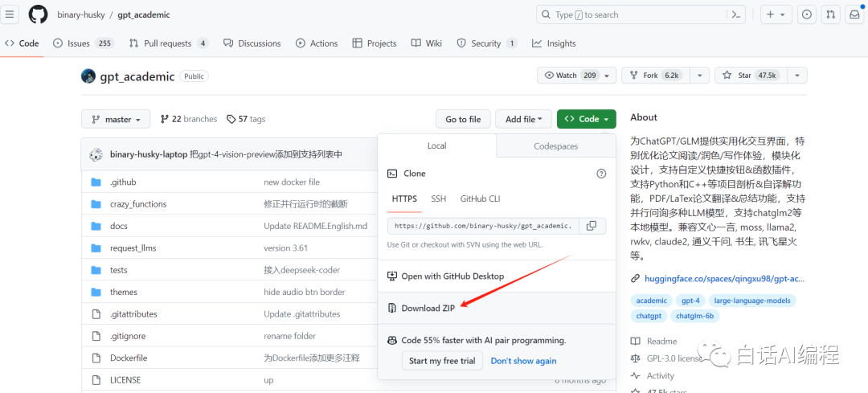Image resolution: width=868 pixels, height=393 pixels.
Task: Open the .gitignore file
Action: pos(129,336)
